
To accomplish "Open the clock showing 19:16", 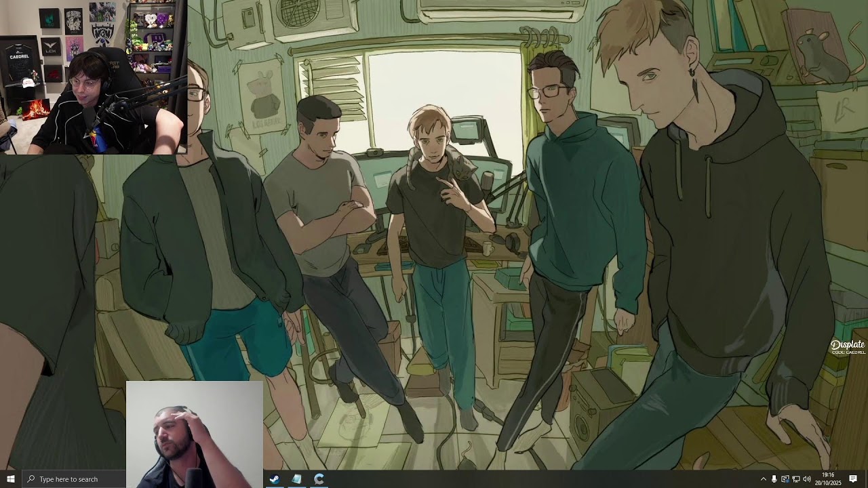I will 828,479.
